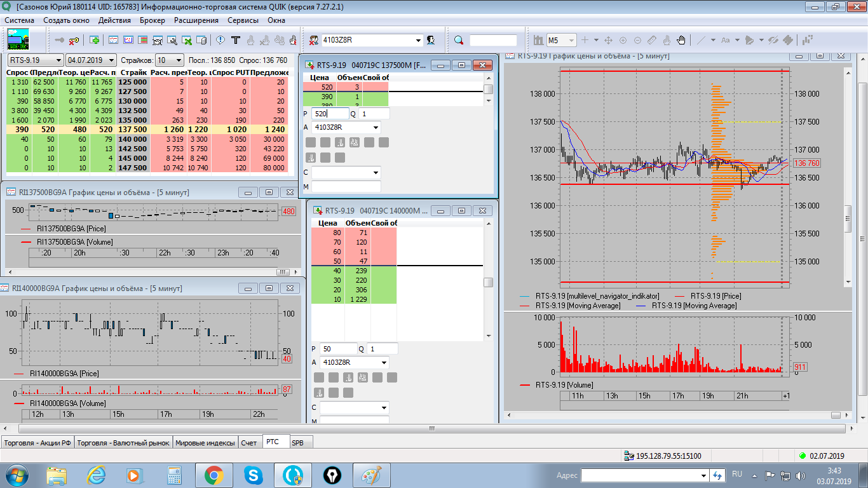868x488 pixels.
Task: Open the Брокер menu
Action: click(x=153, y=20)
